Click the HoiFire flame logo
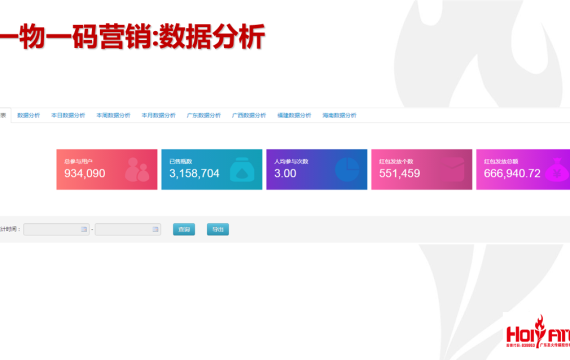This screenshot has width=570, height=360. [x=538, y=332]
